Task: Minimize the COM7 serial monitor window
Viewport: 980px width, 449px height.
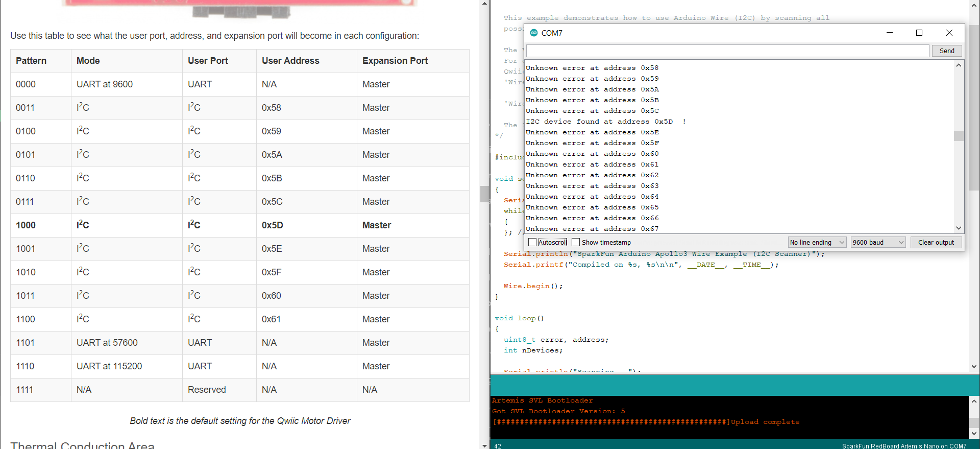Action: click(890, 33)
